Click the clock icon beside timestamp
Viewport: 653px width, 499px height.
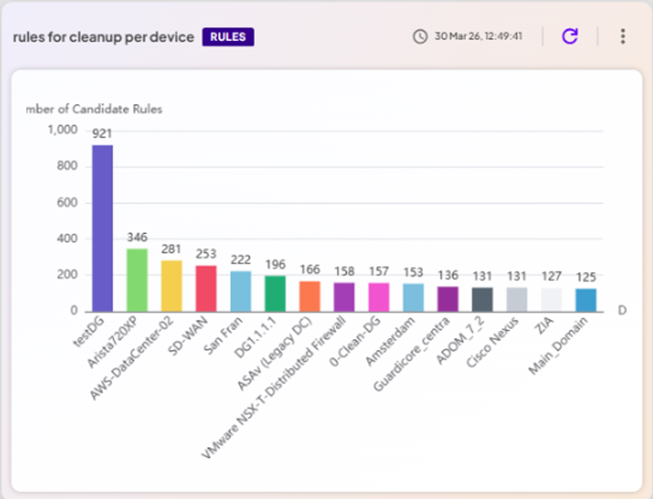tap(420, 36)
